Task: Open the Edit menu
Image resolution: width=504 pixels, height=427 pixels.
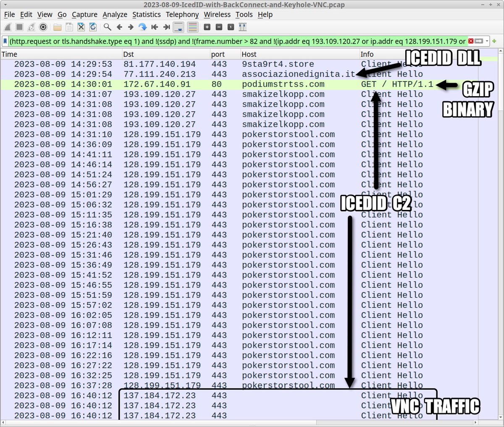Action: click(x=26, y=14)
